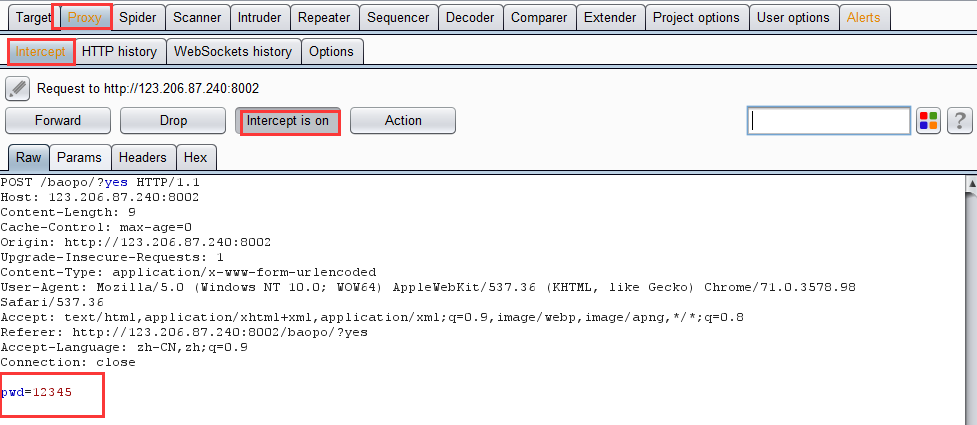The height and width of the screenshot is (425, 977).
Task: Switch to the Hex view tab
Action: point(196,158)
